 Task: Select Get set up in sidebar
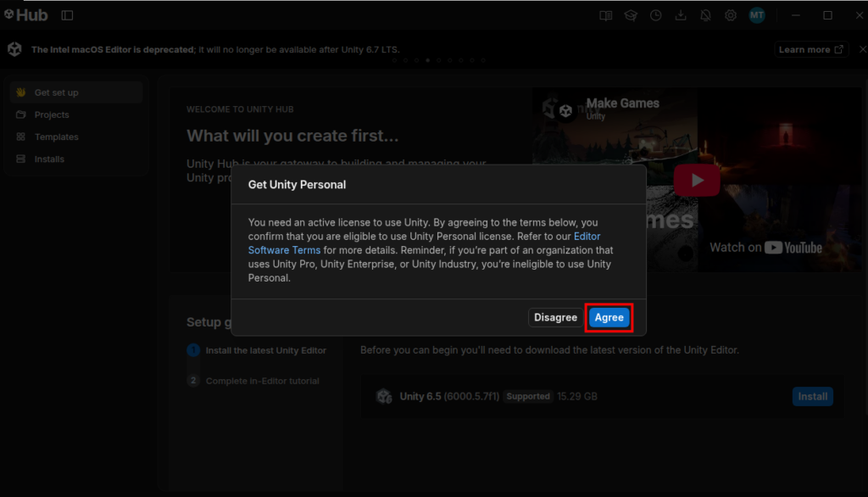pyautogui.click(x=76, y=92)
